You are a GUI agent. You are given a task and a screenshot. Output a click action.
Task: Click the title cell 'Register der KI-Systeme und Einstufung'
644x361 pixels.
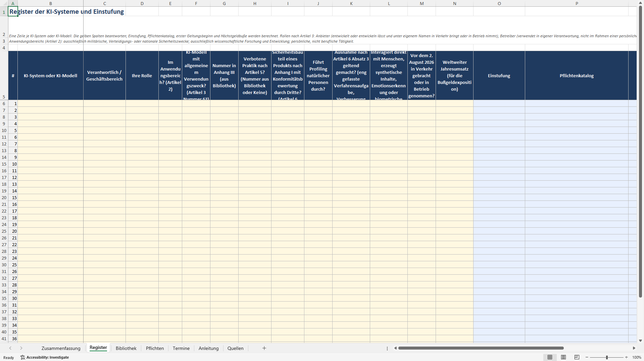(67, 11)
